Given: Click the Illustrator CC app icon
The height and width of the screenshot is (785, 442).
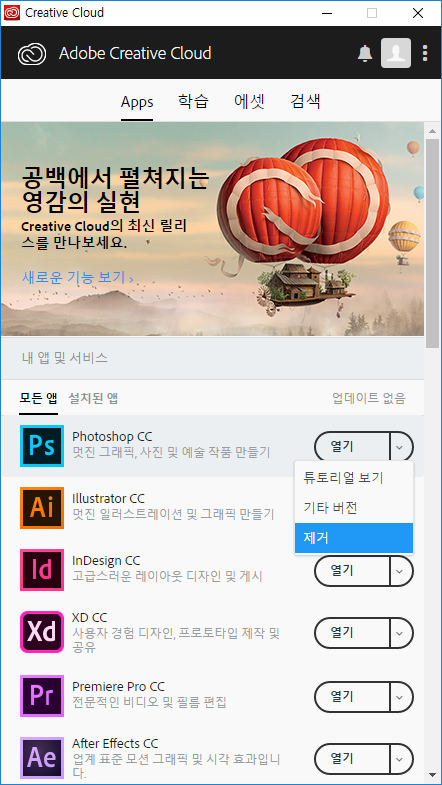Looking at the screenshot, I should click(42, 508).
